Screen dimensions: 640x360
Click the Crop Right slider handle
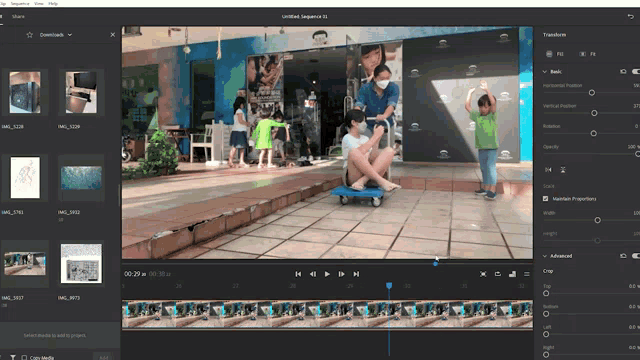(x=546, y=355)
